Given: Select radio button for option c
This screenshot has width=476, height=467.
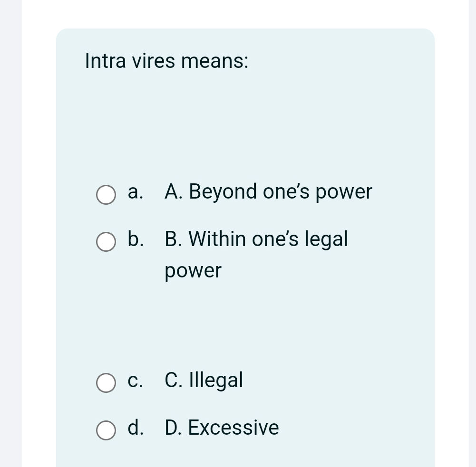Looking at the screenshot, I should pyautogui.click(x=106, y=383).
